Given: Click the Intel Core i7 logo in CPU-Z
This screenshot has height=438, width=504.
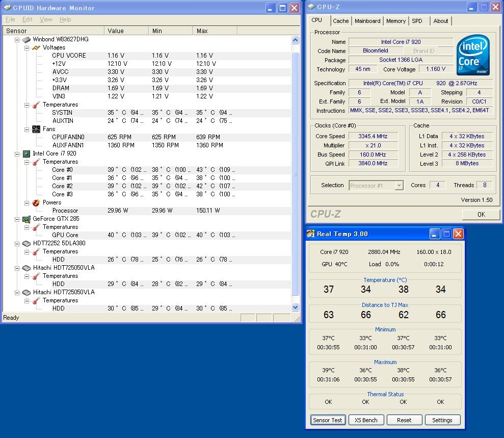Looking at the screenshot, I should 473,55.
